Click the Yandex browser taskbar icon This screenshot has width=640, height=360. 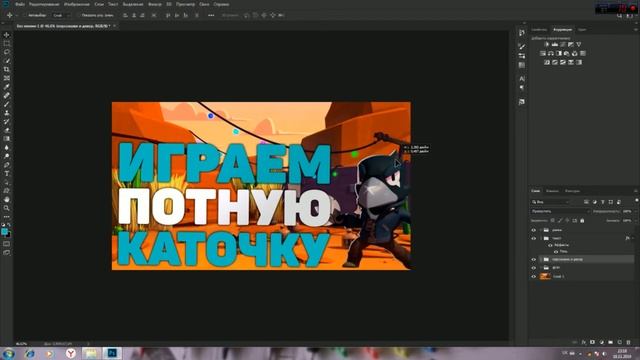[71, 353]
